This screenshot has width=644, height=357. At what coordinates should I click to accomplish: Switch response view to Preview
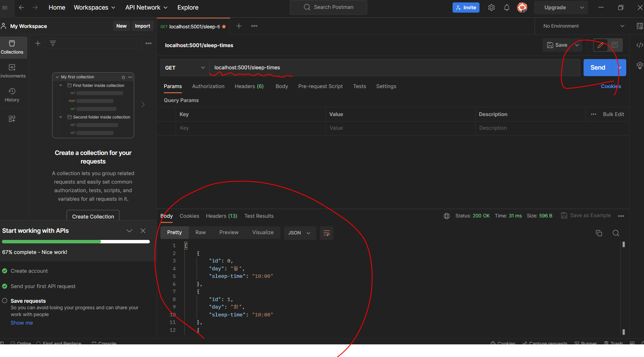click(x=229, y=232)
